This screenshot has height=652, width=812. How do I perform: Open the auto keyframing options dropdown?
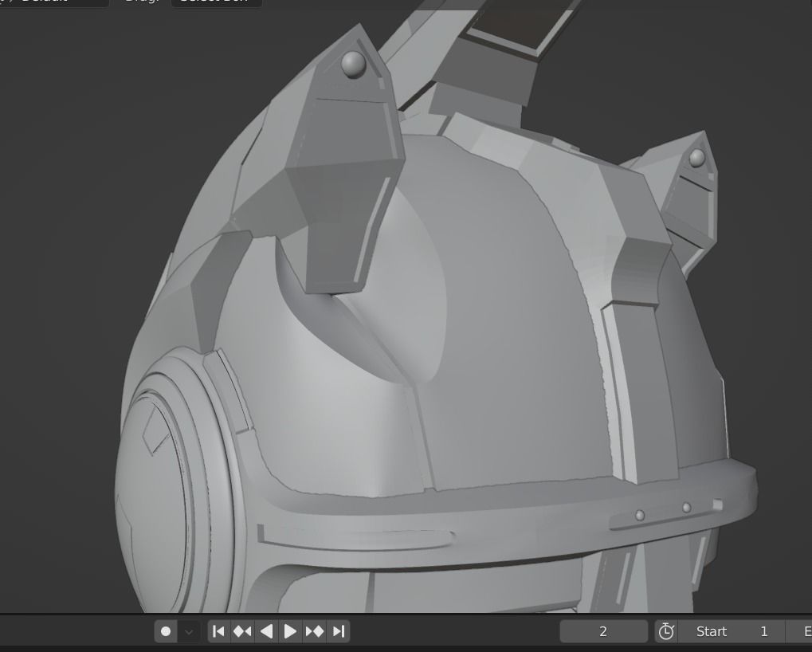189,631
